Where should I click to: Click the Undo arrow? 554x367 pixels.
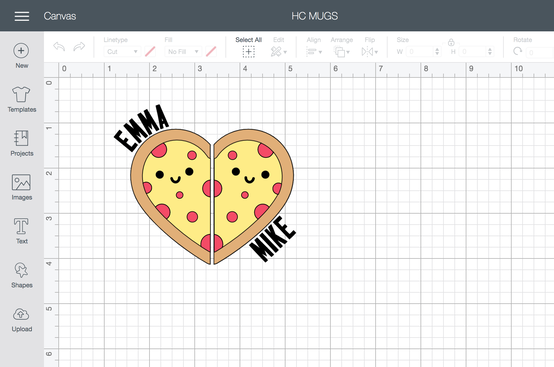pos(59,46)
